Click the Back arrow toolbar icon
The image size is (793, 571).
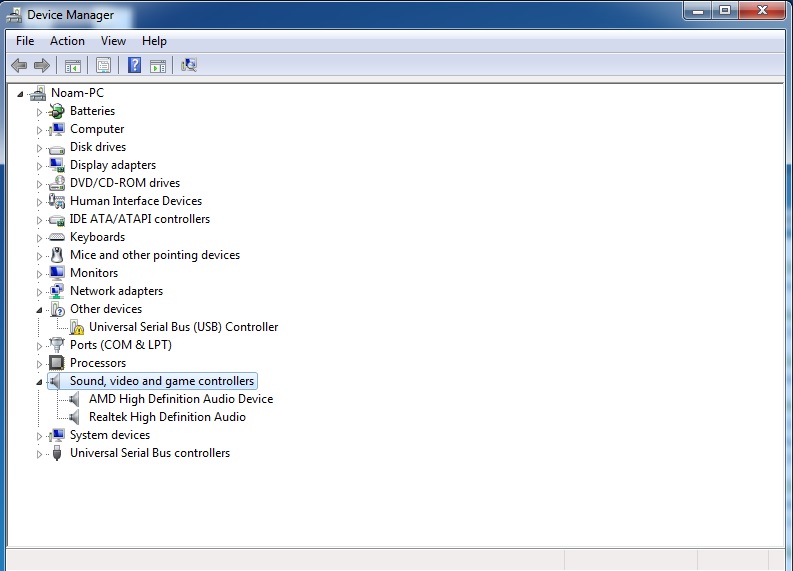(19, 65)
